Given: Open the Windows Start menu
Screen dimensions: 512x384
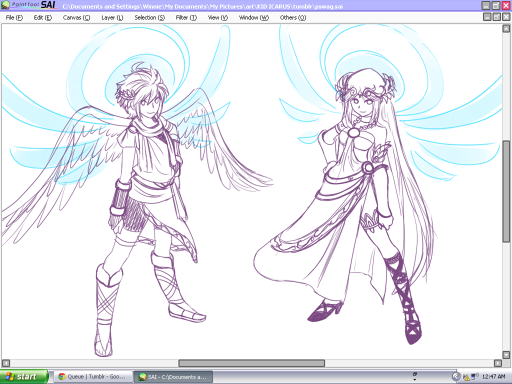Looking at the screenshot, I should coord(24,377).
